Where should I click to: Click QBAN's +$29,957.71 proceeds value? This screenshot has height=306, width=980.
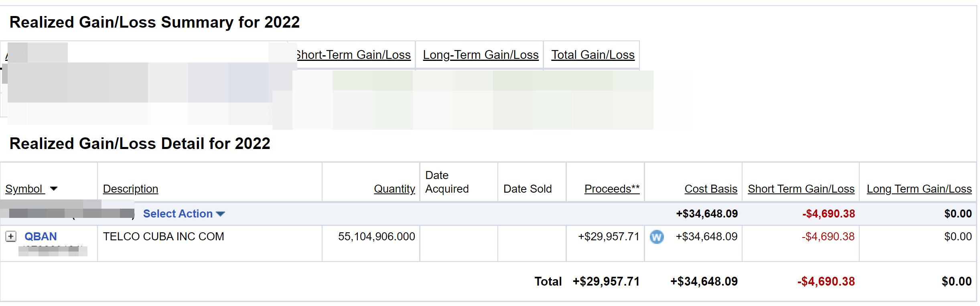click(609, 236)
